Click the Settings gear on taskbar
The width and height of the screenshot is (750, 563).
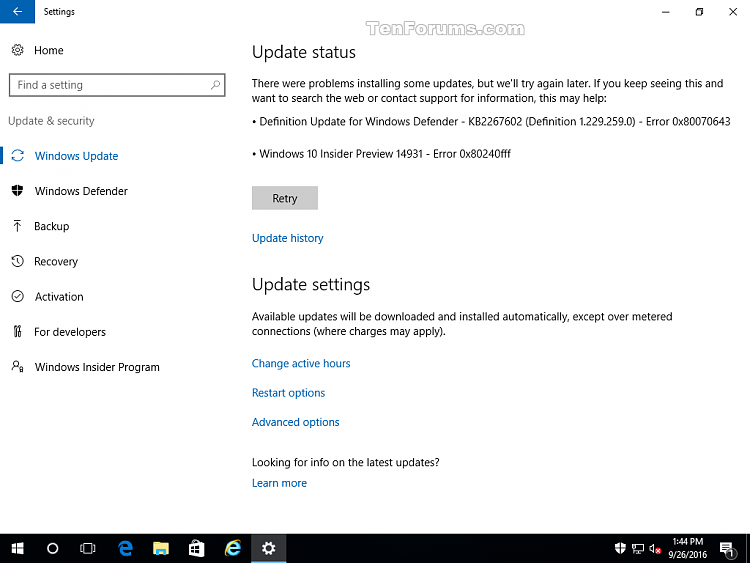tap(268, 549)
